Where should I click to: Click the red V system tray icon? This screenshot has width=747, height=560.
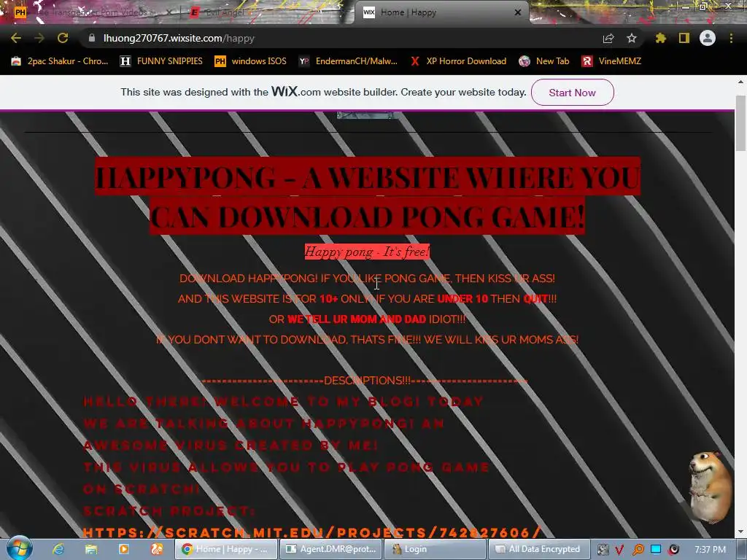620,550
